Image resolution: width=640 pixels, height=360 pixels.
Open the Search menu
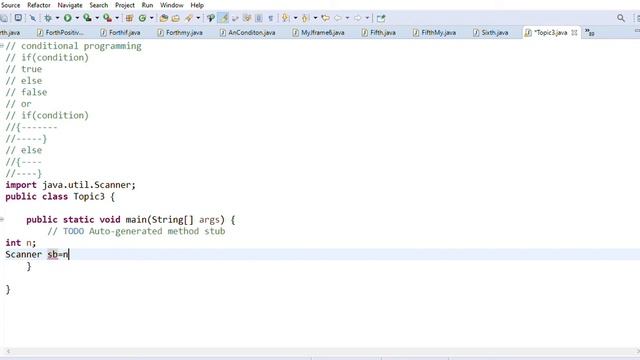[99, 5]
